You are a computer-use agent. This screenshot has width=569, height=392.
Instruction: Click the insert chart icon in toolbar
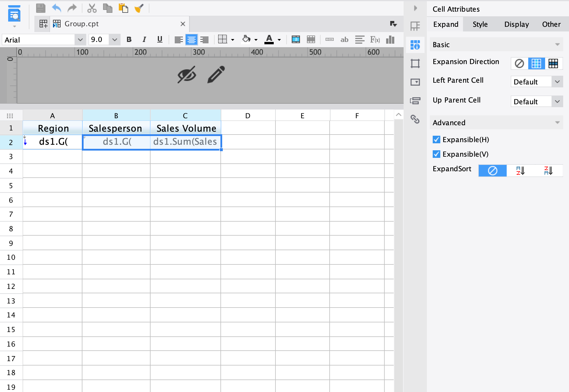tap(390, 40)
